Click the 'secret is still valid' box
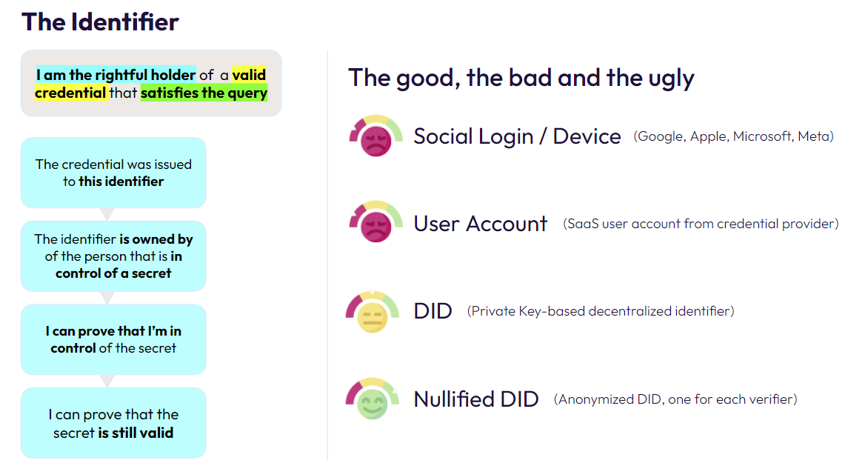868x466 pixels. [x=113, y=423]
